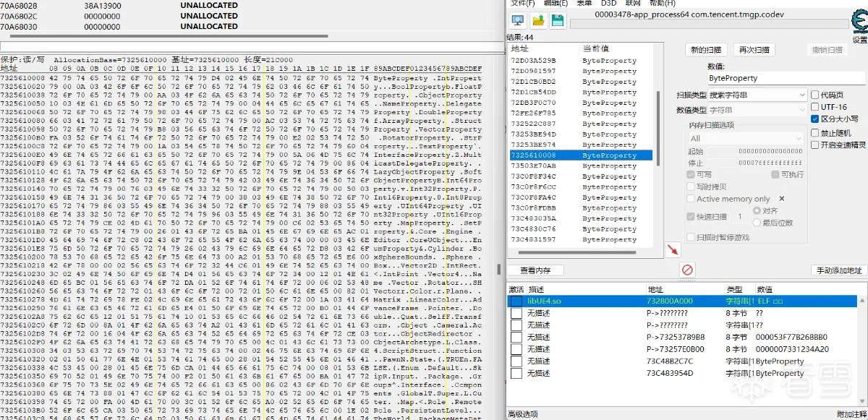Viewport: 868px width, 420px height.
Task: Toggle freeze box for libUE4.so entry
Action: coord(516,301)
